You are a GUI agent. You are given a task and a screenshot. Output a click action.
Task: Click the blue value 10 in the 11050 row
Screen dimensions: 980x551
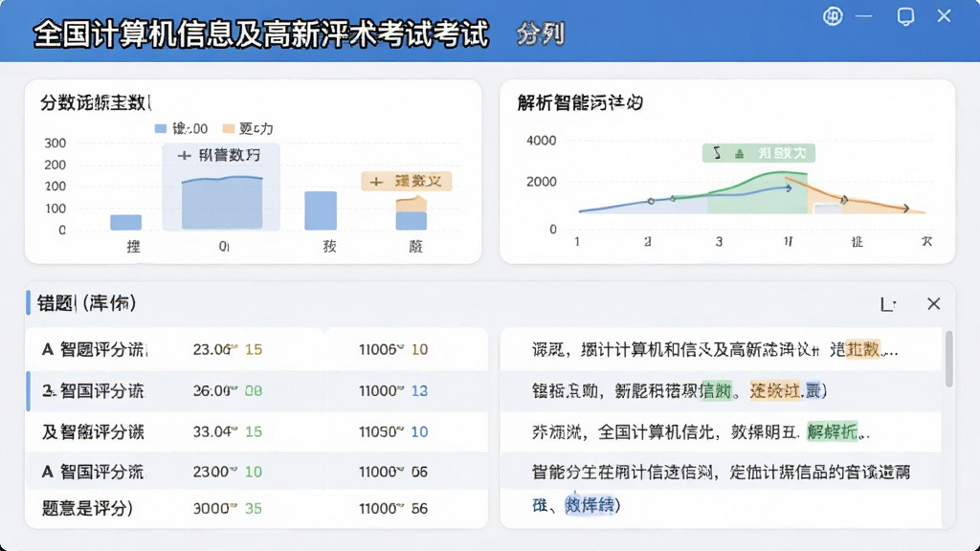[419, 431]
